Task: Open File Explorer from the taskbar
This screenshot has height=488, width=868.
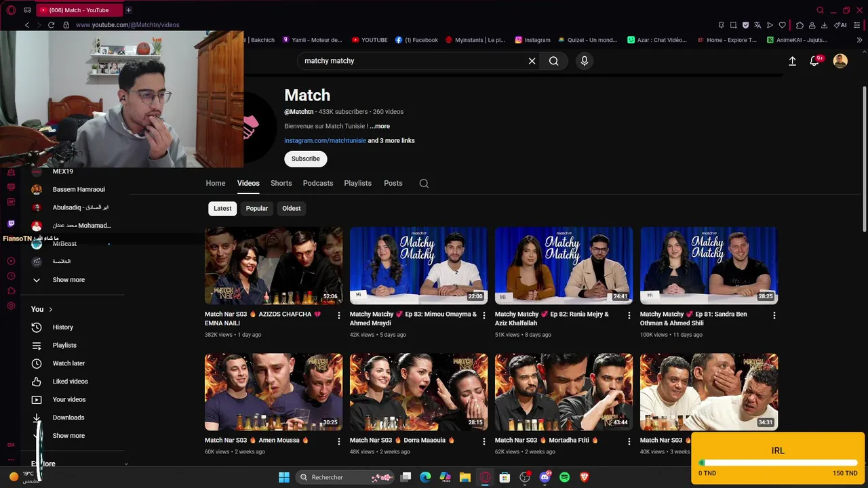Action: pyautogui.click(x=465, y=477)
